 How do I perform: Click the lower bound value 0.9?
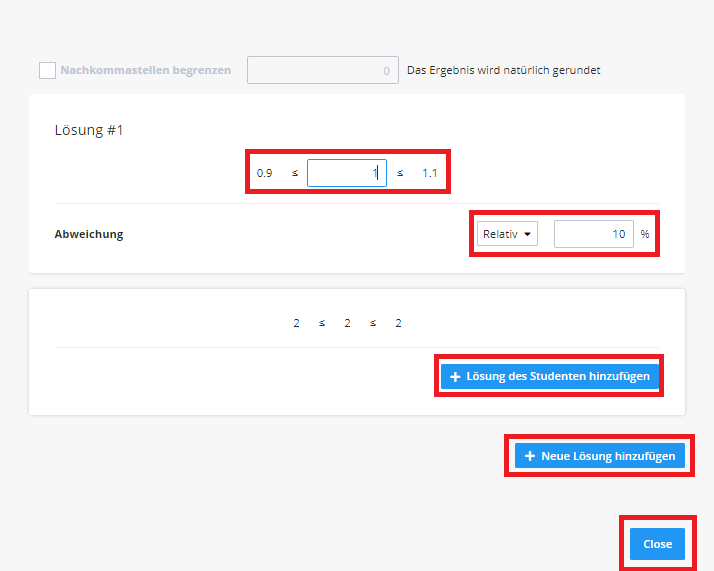[x=265, y=174]
